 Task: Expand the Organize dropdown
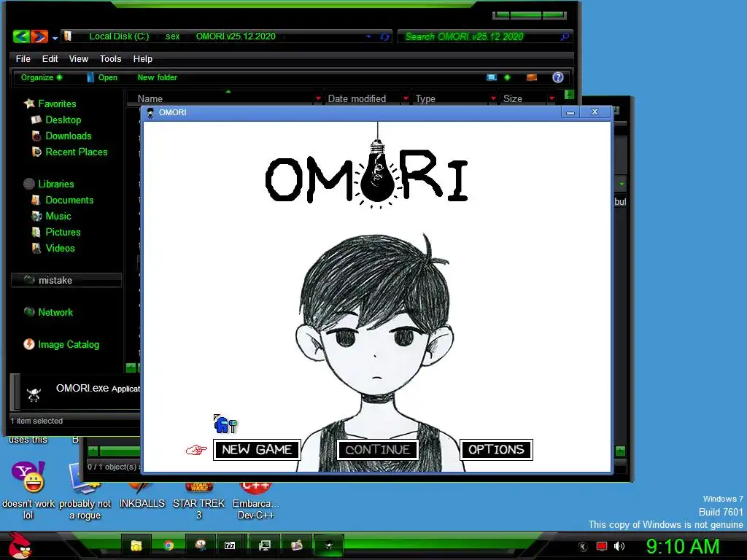pos(42,77)
